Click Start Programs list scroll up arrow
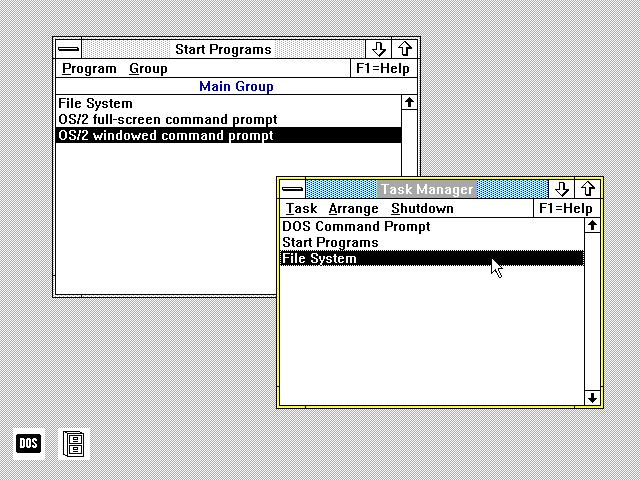Viewport: 640px width, 480px height. 409,102
